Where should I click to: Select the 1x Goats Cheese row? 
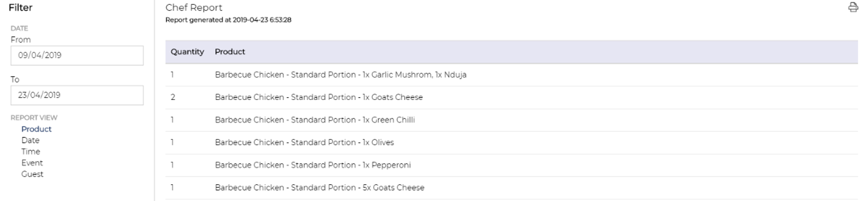point(511,97)
